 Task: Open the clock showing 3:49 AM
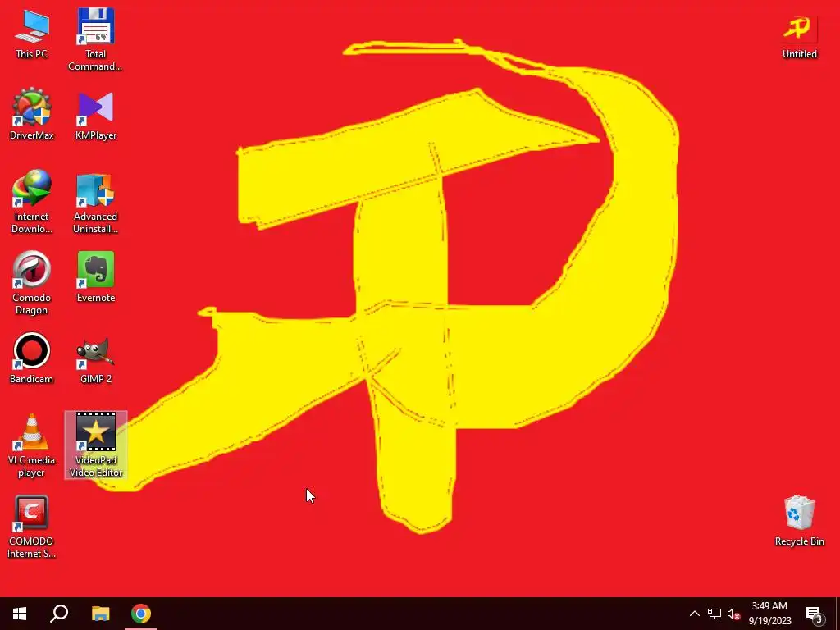(769, 614)
